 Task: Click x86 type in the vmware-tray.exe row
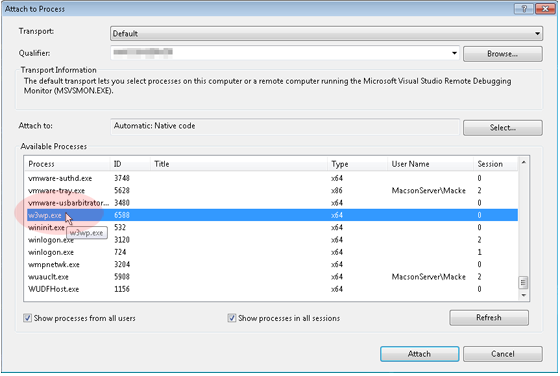pos(336,190)
